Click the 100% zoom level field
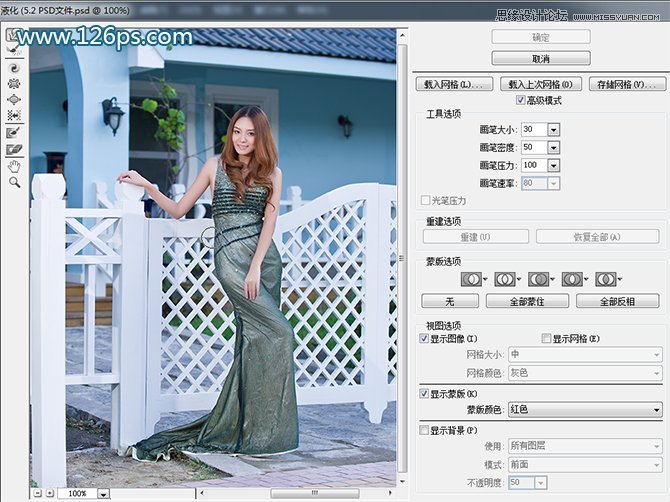 coord(78,493)
